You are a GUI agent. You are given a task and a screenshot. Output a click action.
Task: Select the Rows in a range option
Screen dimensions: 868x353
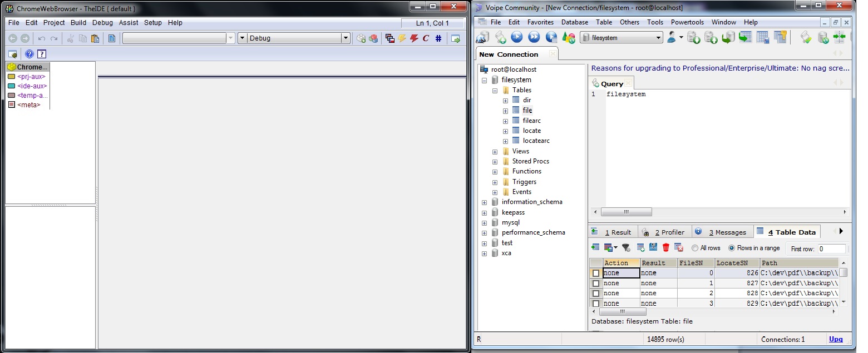tap(732, 248)
